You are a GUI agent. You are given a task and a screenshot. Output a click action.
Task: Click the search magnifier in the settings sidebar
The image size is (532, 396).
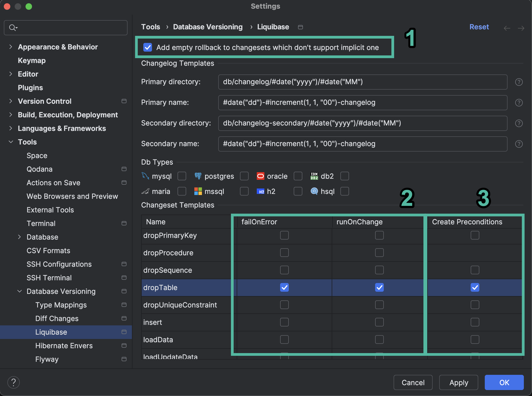(12, 27)
